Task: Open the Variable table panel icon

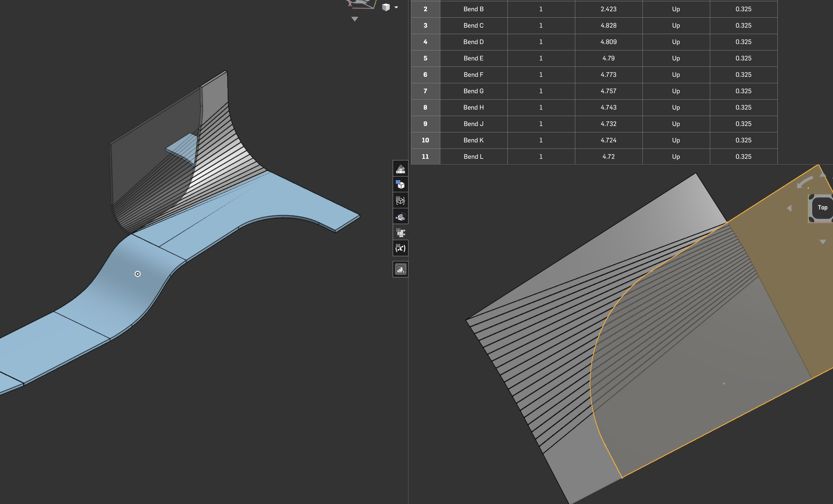Action: [400, 248]
